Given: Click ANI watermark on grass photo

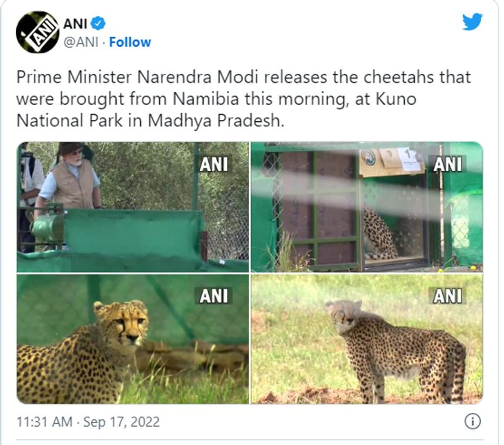Looking at the screenshot, I should (448, 296).
